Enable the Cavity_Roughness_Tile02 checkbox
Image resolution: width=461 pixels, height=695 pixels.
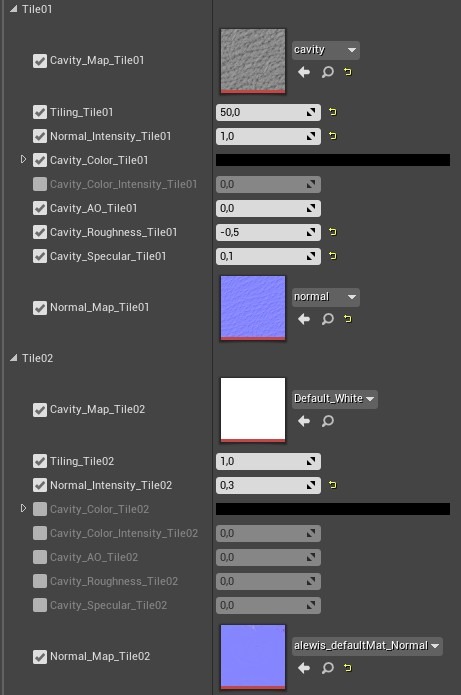click(x=40, y=581)
